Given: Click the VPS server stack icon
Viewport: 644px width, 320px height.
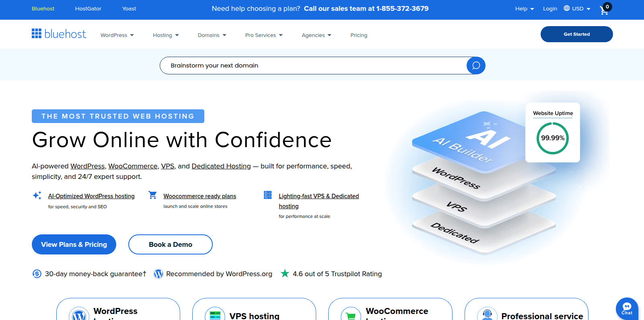Looking at the screenshot, I should [267, 195].
